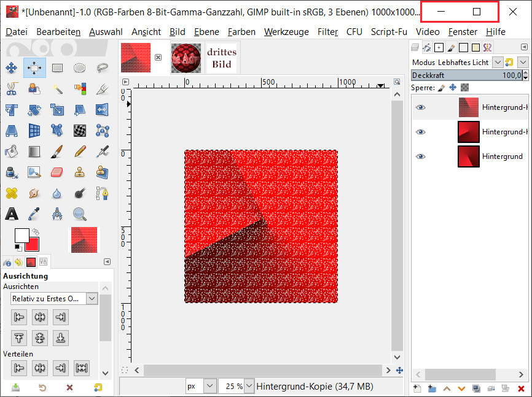This screenshot has height=397, width=532.
Task: Select the Dodge/Burn tool
Action: [x=79, y=193]
